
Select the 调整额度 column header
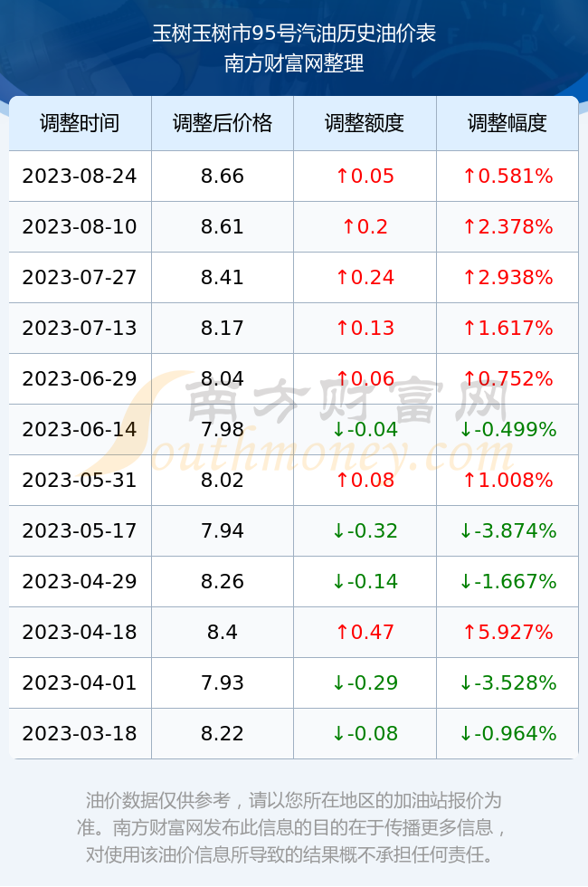(365, 123)
